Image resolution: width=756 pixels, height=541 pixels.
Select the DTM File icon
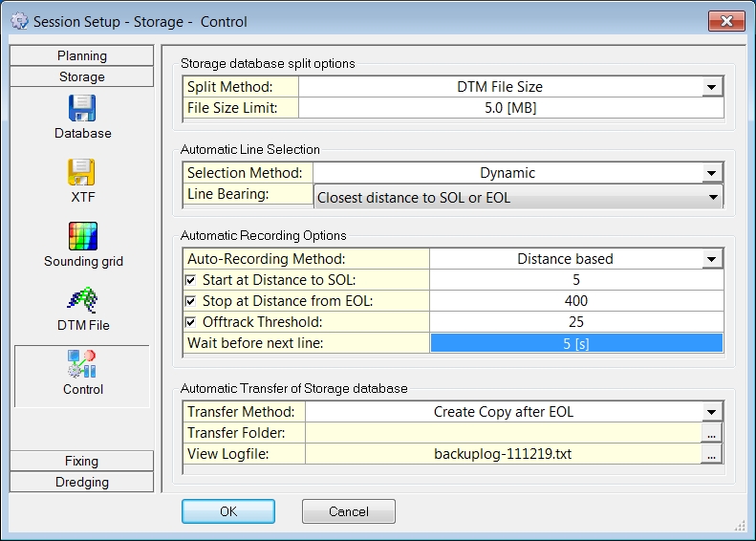82,300
